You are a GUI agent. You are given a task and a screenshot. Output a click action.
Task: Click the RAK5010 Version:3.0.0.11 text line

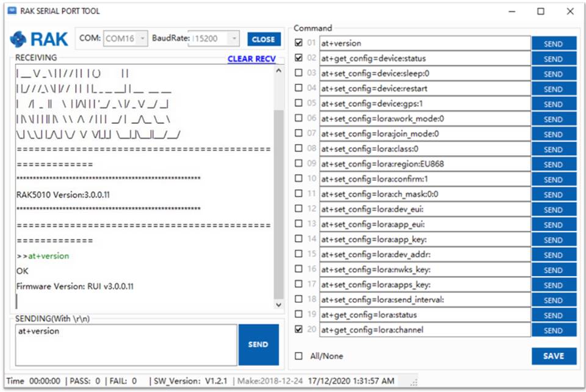coord(63,195)
